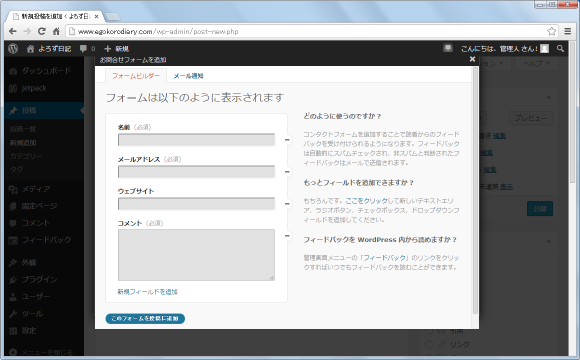Close the contact form dialog with X
The height and width of the screenshot is (360, 580).
pyautogui.click(x=472, y=59)
